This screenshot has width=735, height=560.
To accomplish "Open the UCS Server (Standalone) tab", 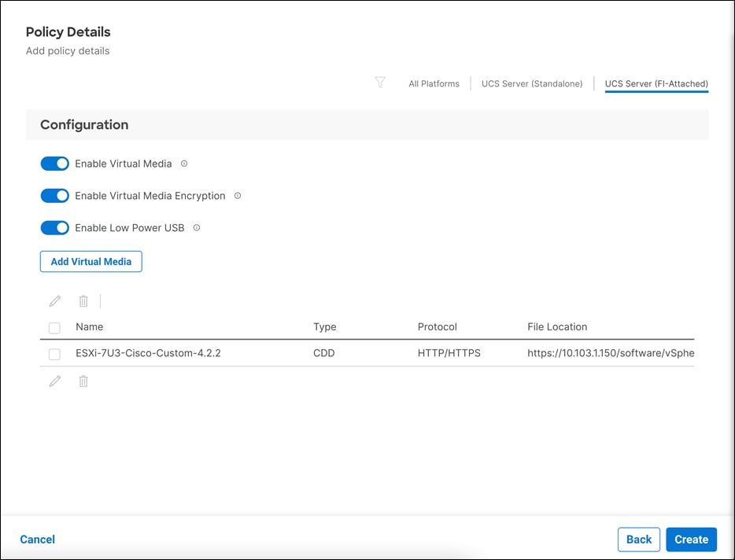I will click(532, 83).
